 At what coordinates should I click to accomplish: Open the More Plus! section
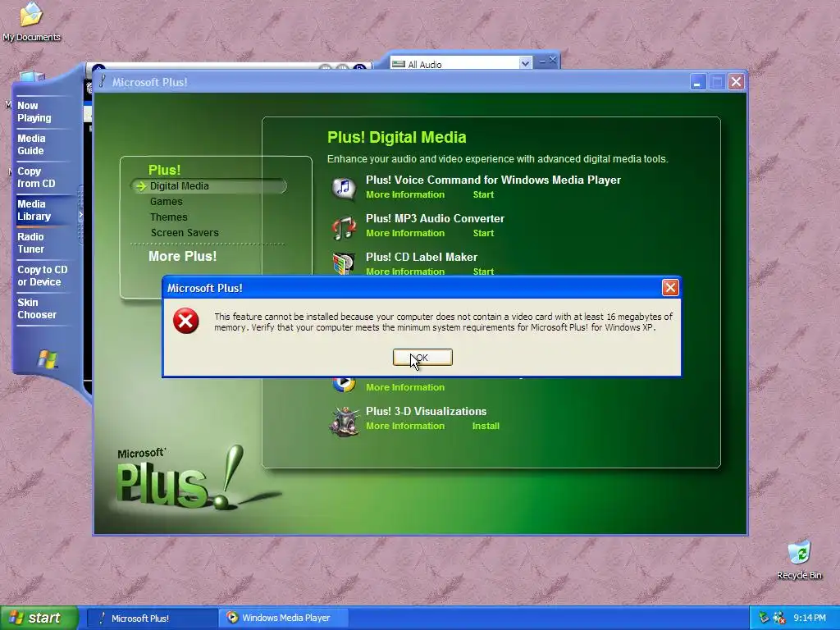point(183,256)
